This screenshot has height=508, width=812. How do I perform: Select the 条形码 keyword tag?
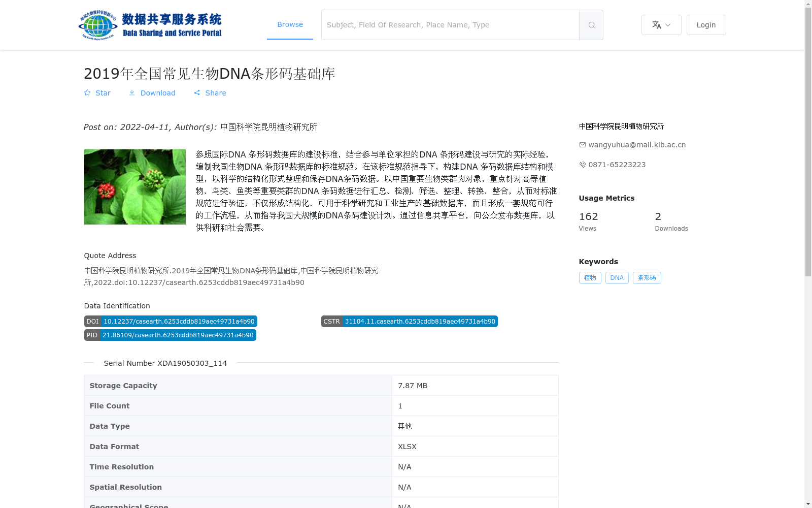pos(647,278)
